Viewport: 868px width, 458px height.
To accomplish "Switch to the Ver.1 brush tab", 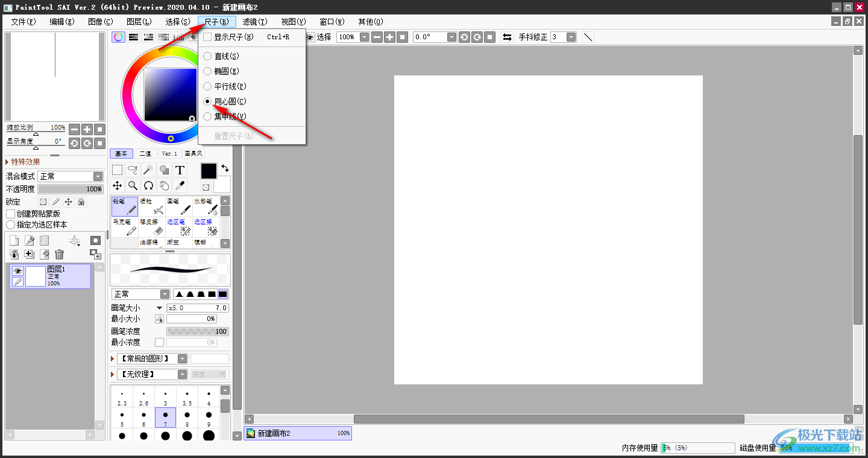I will [169, 153].
